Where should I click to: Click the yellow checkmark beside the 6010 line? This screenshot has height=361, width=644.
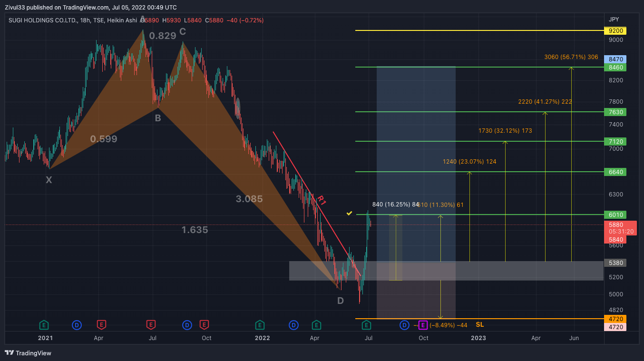point(350,214)
